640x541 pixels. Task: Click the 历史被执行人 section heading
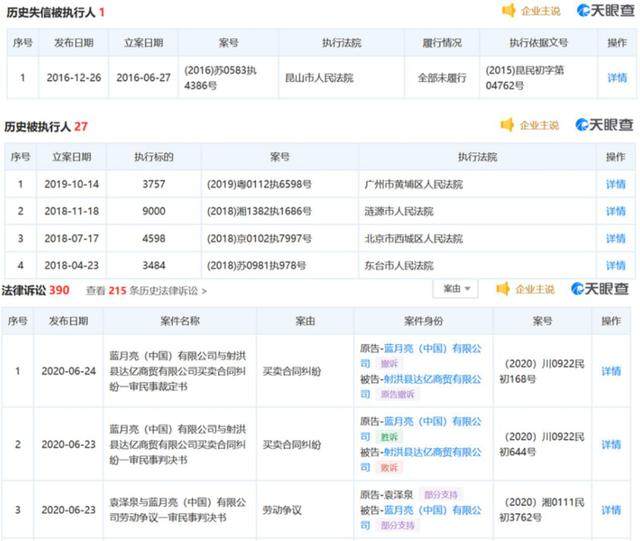pyautogui.click(x=46, y=127)
